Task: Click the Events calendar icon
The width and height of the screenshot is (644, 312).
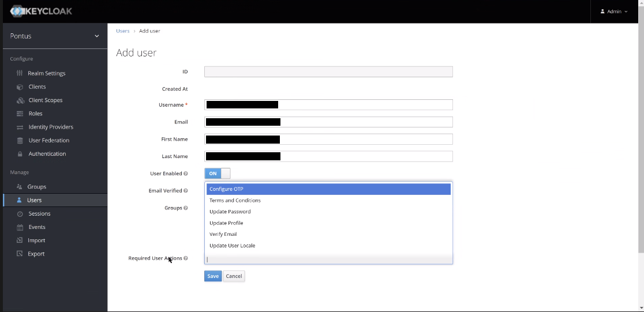Action: point(20,227)
